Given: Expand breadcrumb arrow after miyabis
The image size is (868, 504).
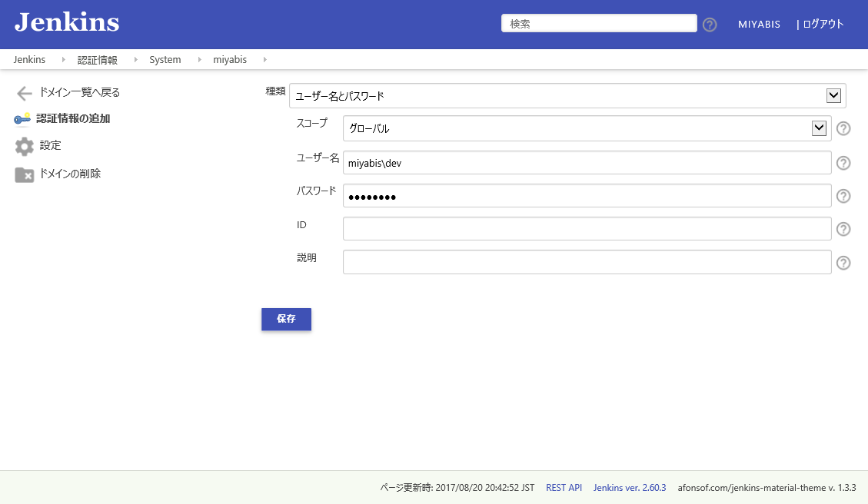Looking at the screenshot, I should tap(264, 59).
